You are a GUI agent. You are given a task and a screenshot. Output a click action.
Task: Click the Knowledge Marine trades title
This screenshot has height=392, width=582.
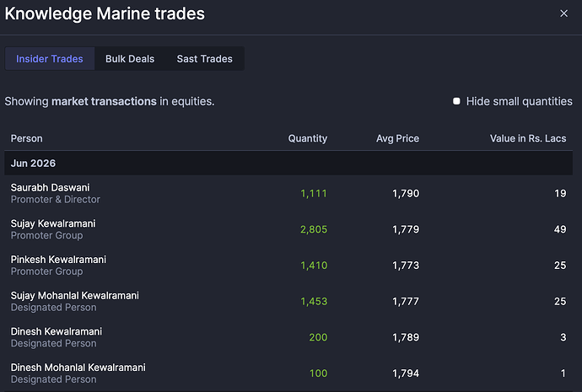(105, 13)
